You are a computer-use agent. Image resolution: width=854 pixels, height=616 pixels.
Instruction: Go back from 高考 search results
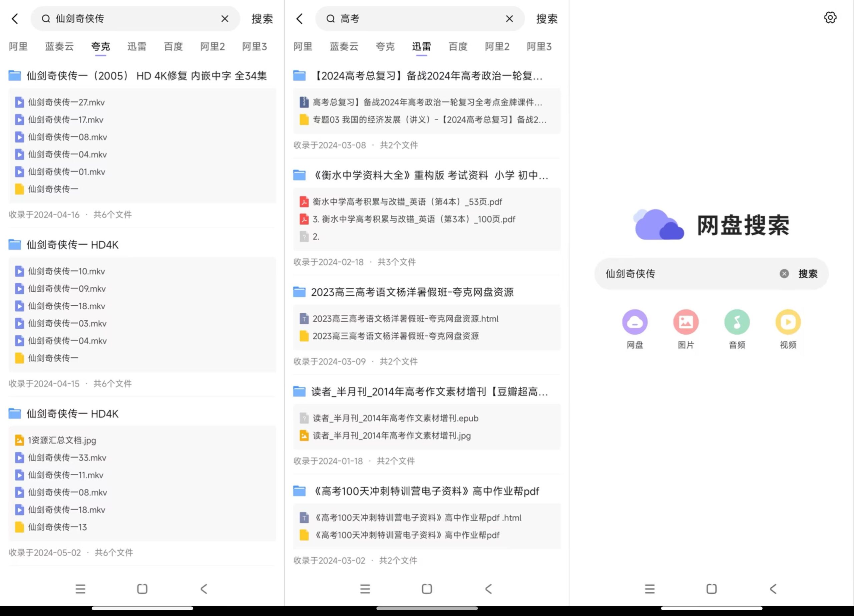[300, 19]
